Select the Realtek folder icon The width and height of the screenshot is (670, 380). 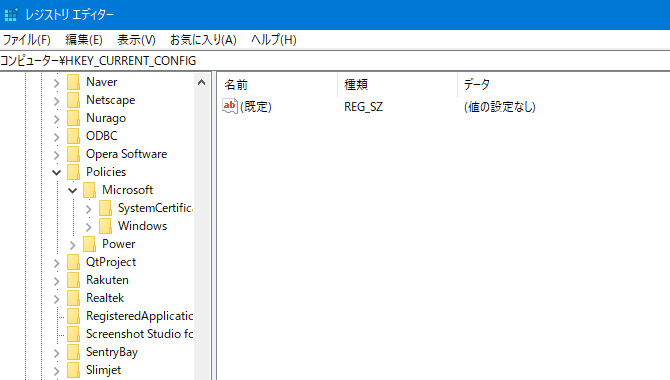click(73, 298)
